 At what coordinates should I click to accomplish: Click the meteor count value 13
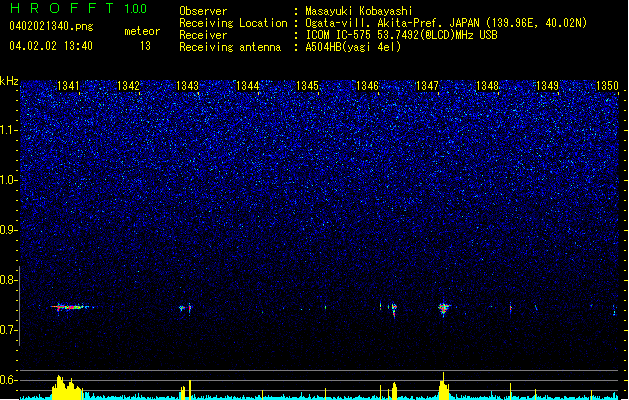point(145,46)
